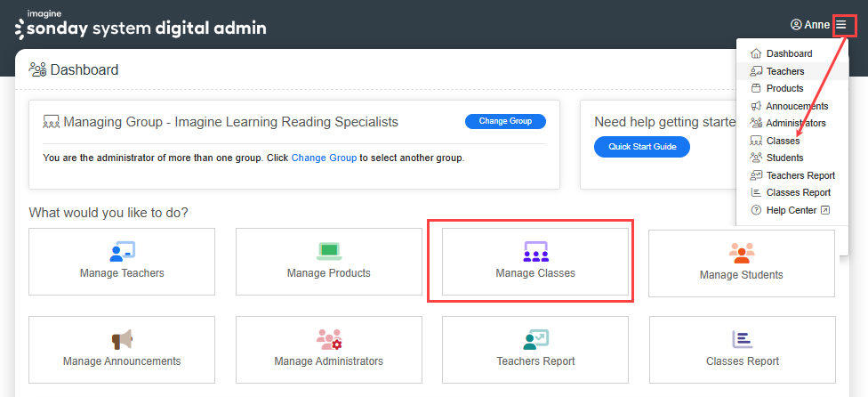Open the Manage Administrators tile

(329, 350)
